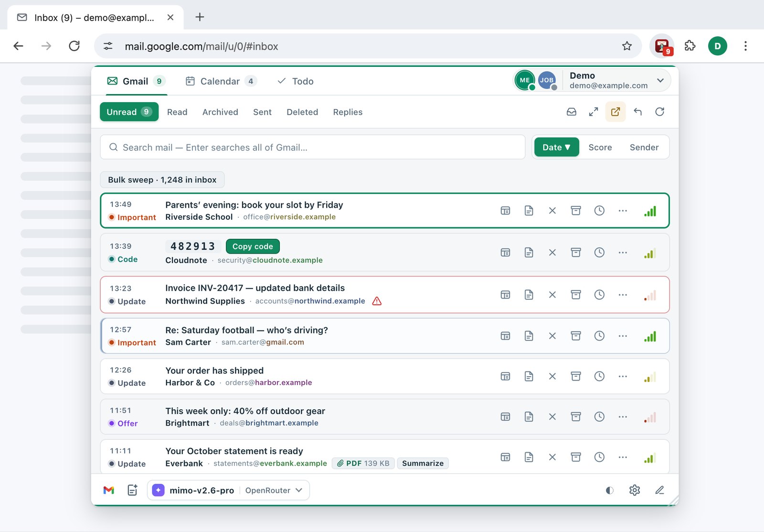This screenshot has height=532, width=764.
Task: Click the mail extension icon in Chrome toolbar
Action: 662,46
